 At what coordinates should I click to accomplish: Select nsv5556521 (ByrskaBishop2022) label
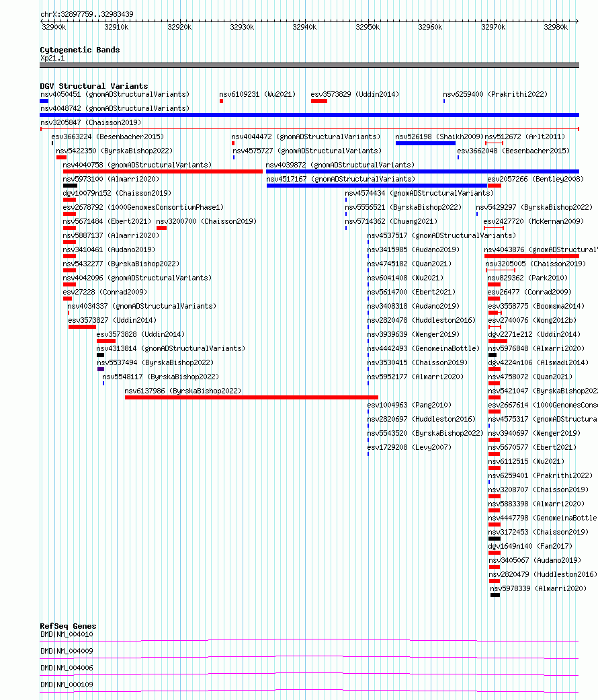(403, 208)
